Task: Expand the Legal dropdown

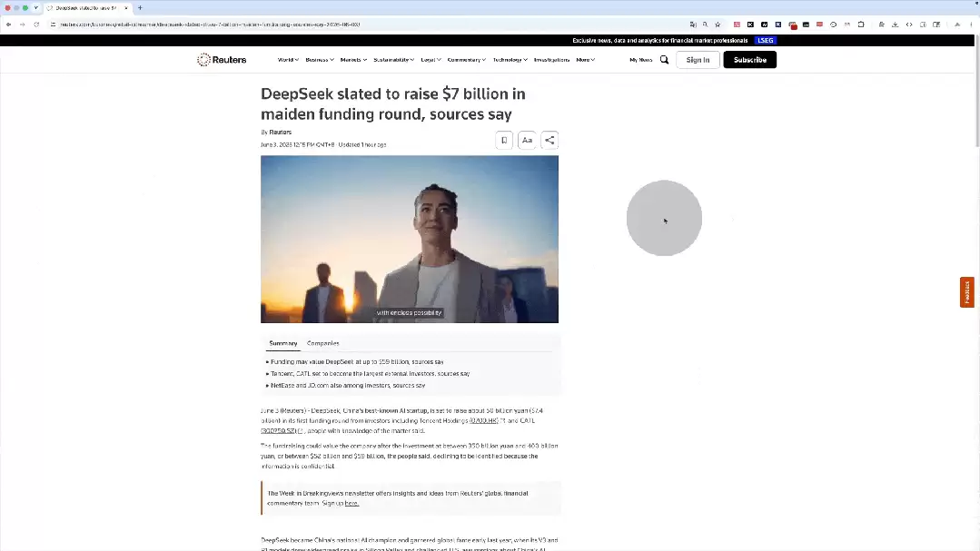Action: pyautogui.click(x=431, y=60)
